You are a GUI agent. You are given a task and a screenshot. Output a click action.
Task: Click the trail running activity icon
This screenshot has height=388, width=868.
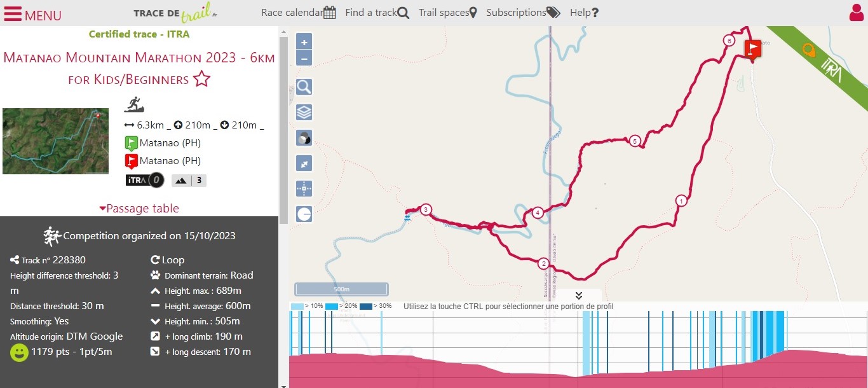tap(133, 104)
